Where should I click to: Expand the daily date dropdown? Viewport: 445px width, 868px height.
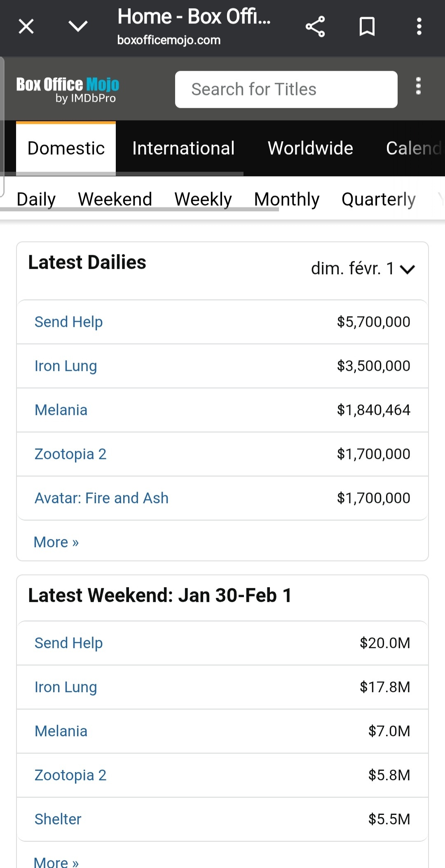(363, 268)
